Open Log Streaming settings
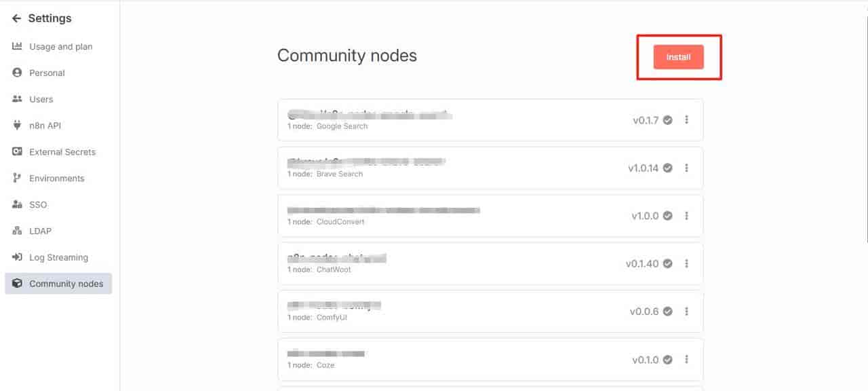Screen dimensions: 868x391 coord(58,257)
